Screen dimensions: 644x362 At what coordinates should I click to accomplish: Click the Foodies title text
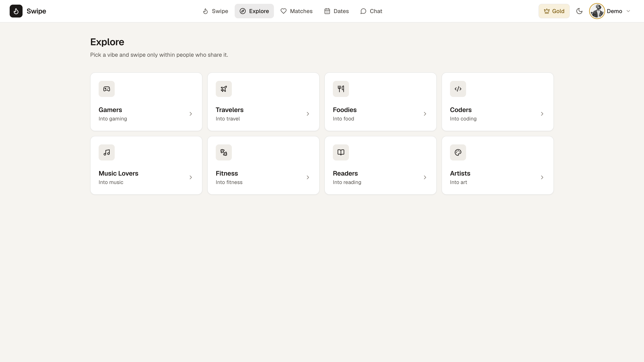coord(345,110)
